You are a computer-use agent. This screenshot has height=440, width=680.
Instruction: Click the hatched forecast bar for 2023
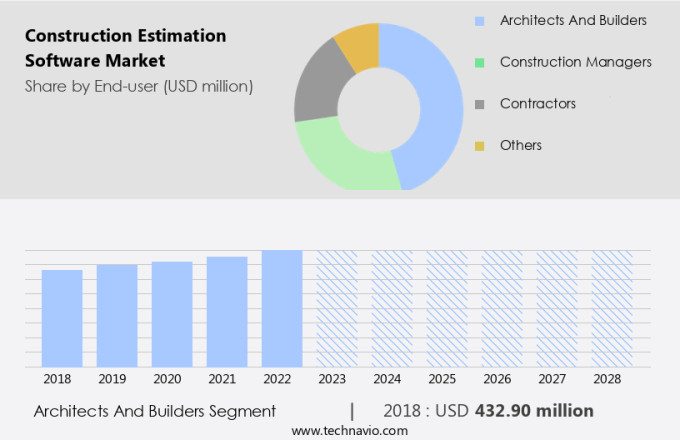(337, 307)
